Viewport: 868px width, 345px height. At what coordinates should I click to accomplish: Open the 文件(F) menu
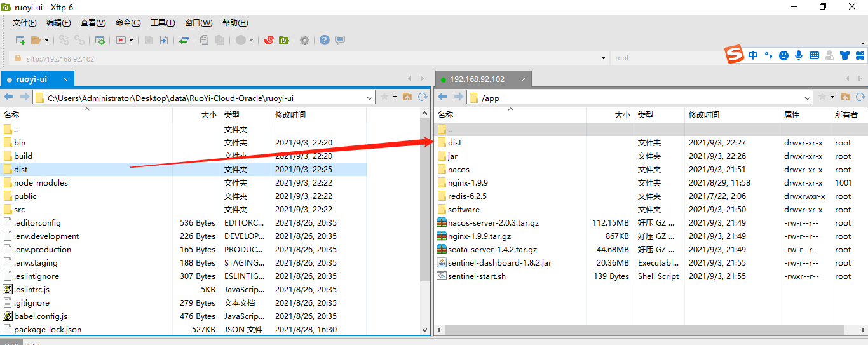25,23
